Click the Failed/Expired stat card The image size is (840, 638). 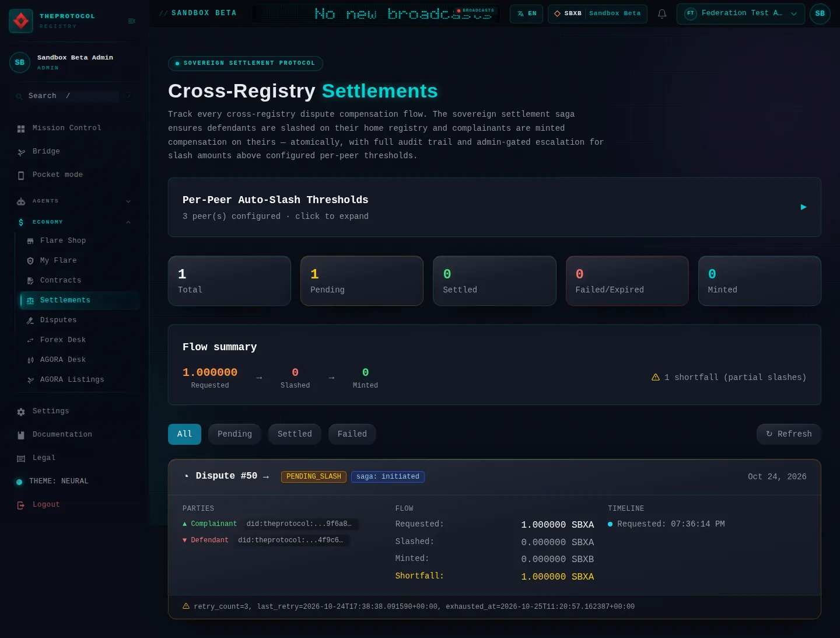(627, 281)
